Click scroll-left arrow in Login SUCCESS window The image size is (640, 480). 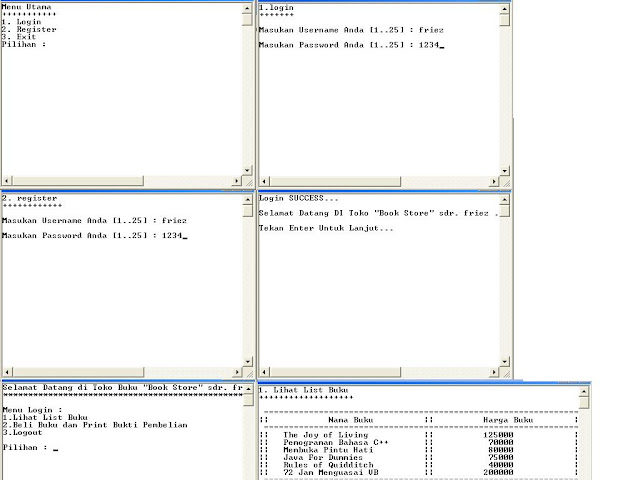(264, 372)
